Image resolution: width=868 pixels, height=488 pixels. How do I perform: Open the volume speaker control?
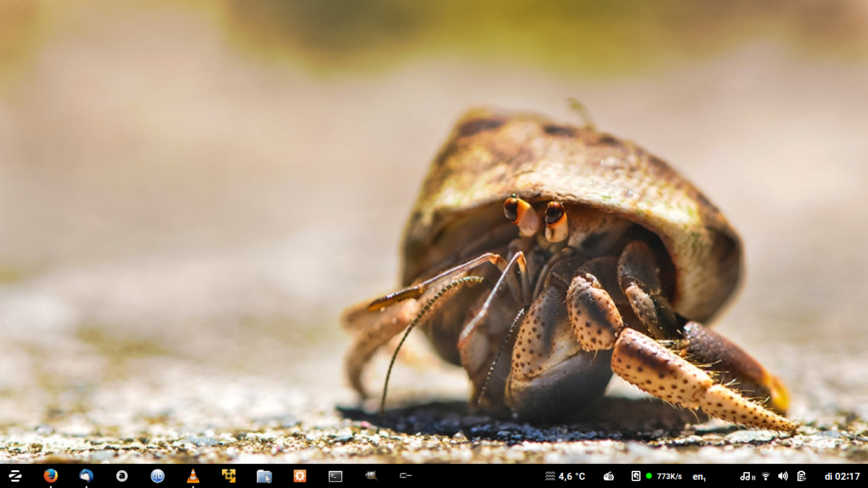tap(783, 476)
